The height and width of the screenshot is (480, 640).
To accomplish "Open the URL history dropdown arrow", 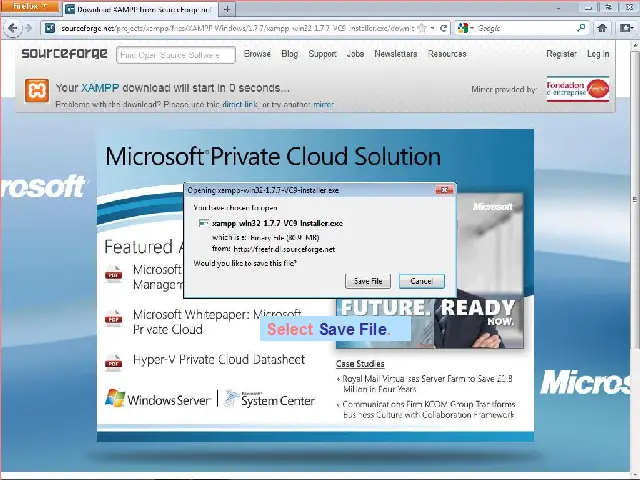I will click(x=433, y=28).
